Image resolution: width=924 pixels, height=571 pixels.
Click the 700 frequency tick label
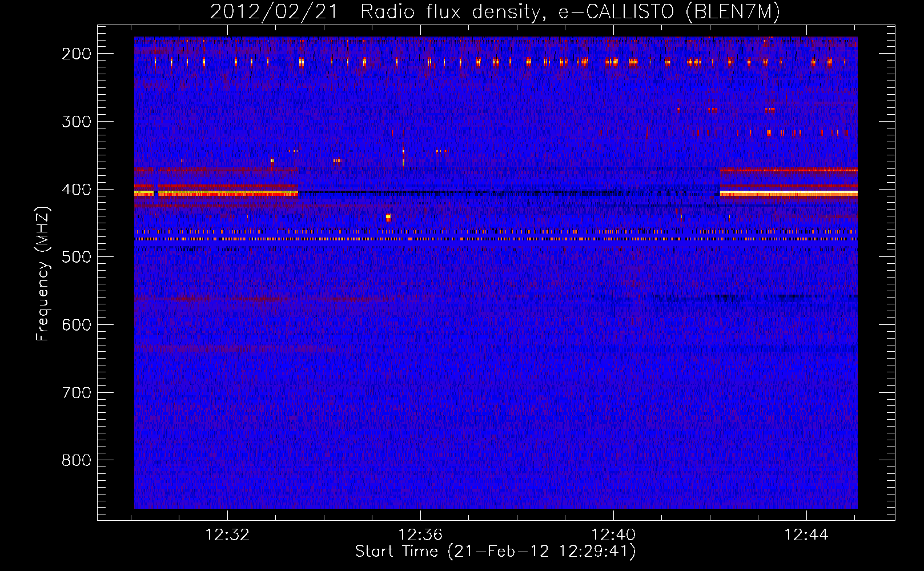[x=77, y=393]
